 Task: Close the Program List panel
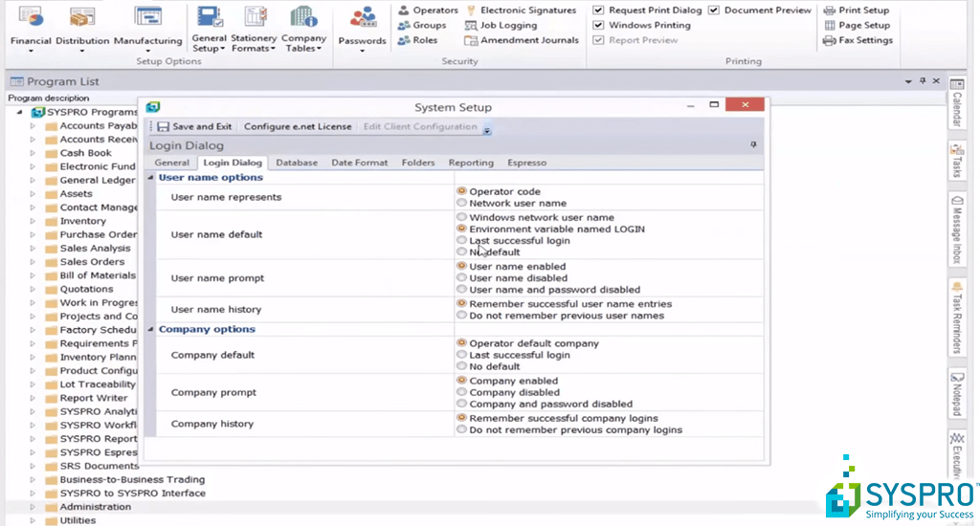[x=936, y=81]
